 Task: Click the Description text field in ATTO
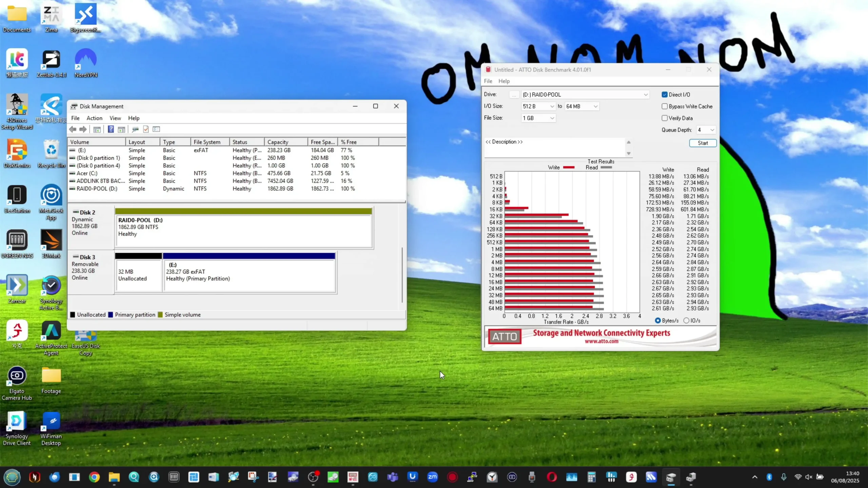(555, 147)
